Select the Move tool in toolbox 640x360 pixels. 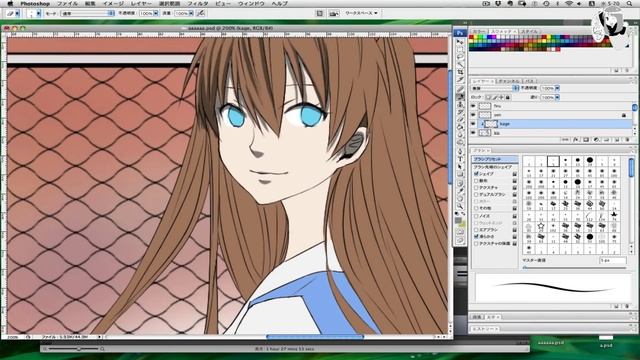click(460, 42)
